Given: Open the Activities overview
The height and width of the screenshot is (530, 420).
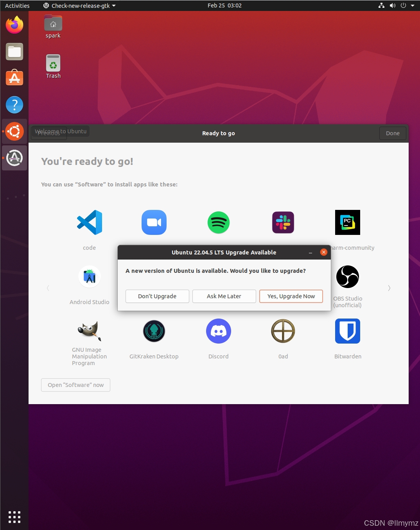Looking at the screenshot, I should tap(17, 5).
